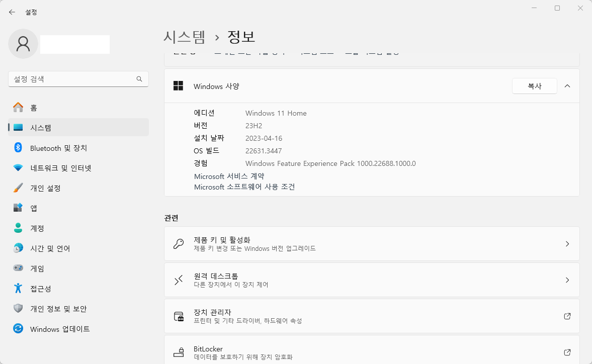Click the OS 빌드 label
Screen dimensions: 592x364
[207, 150]
